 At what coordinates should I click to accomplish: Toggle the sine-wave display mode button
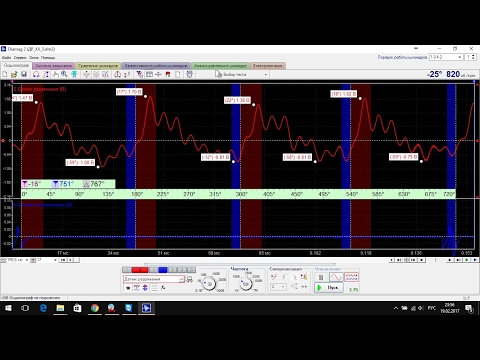coord(336,277)
